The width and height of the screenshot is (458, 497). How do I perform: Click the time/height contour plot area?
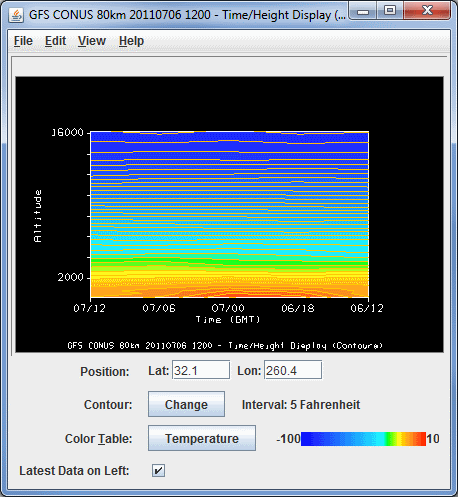coord(230,214)
